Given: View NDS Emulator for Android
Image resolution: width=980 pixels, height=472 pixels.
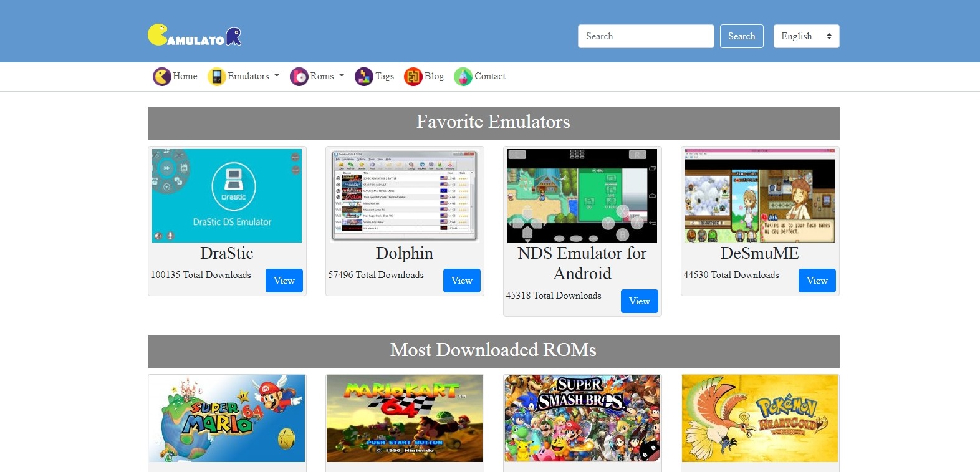Looking at the screenshot, I should (x=640, y=301).
